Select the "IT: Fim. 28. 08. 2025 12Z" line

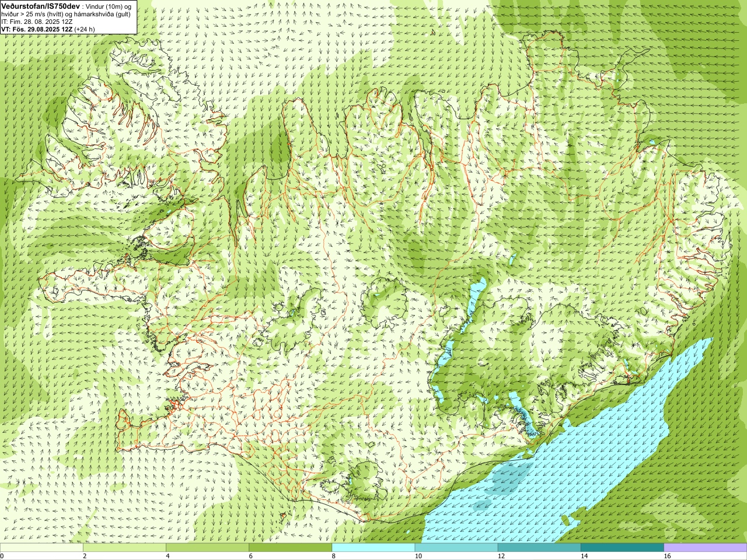[37, 21]
